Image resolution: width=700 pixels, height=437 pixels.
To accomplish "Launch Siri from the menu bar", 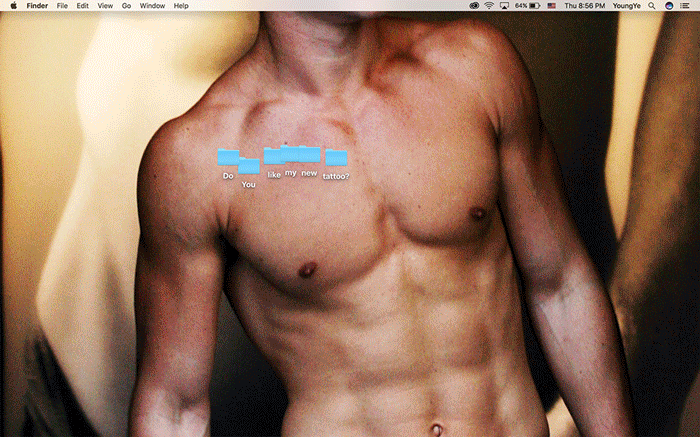I will coord(669,6).
